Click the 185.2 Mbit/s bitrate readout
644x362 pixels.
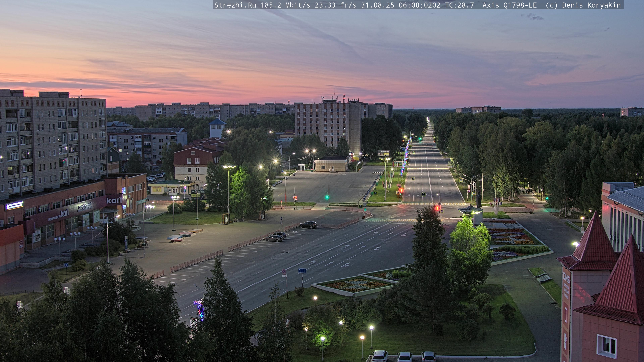click(285, 5)
